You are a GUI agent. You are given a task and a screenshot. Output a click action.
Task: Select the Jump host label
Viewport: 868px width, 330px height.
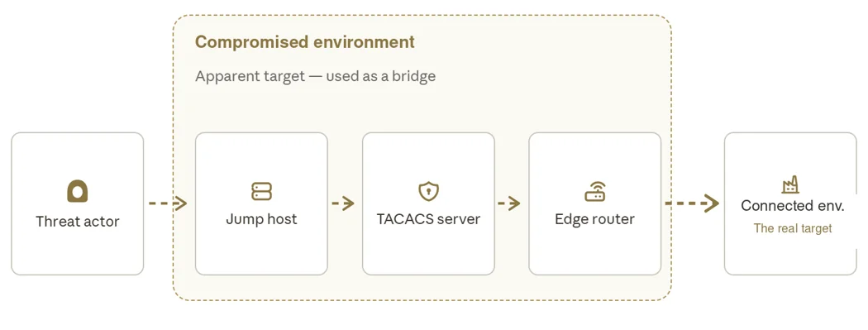261,219
